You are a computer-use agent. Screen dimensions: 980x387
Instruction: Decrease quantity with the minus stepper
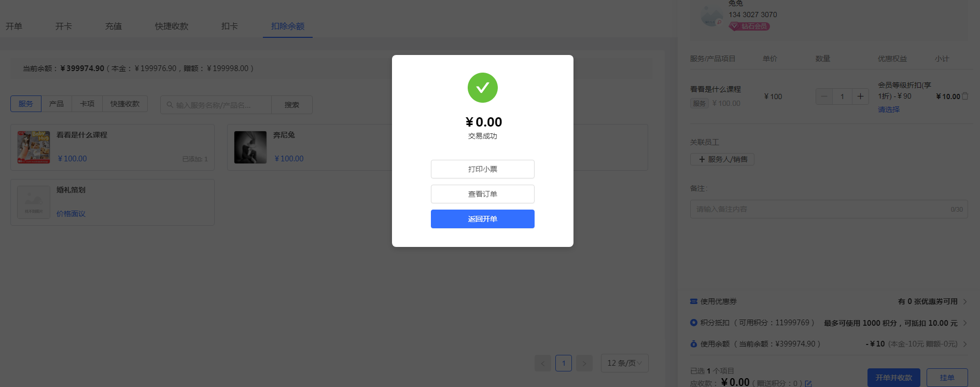[x=824, y=96]
